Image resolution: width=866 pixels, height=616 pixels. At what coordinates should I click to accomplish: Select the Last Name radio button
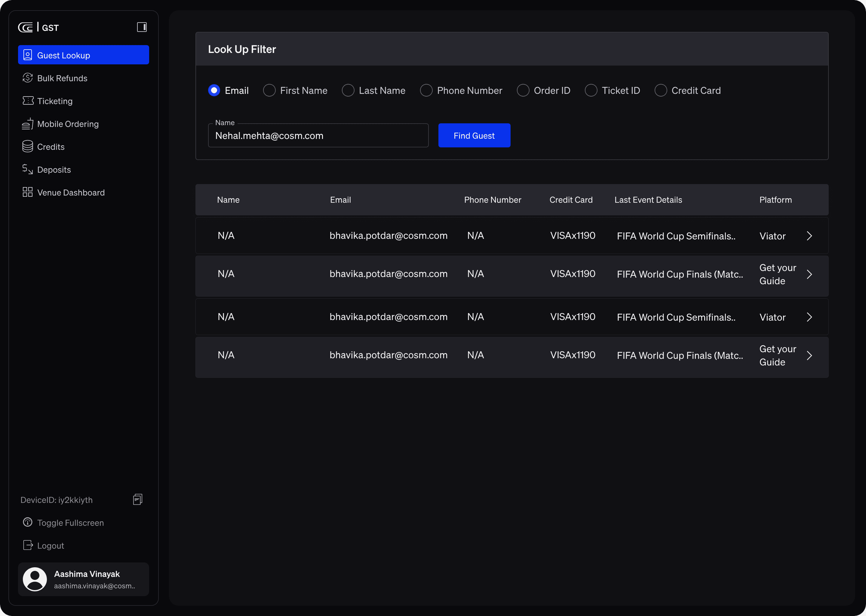point(348,90)
